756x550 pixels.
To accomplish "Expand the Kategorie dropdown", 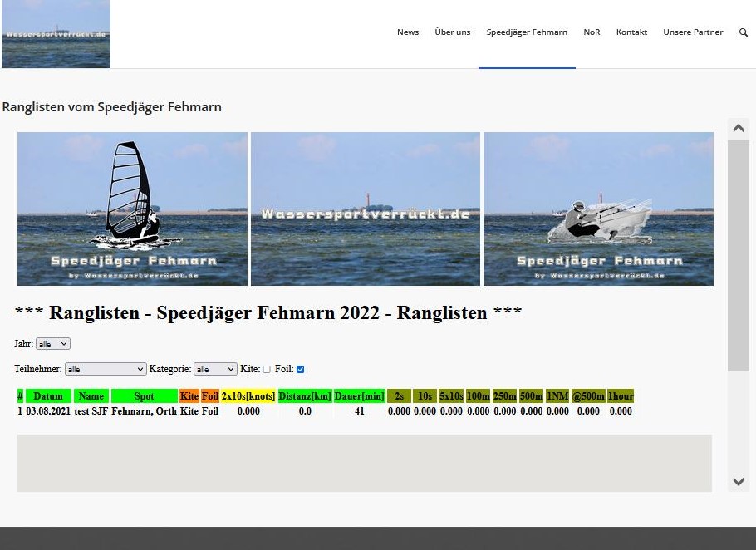I will coord(215,370).
